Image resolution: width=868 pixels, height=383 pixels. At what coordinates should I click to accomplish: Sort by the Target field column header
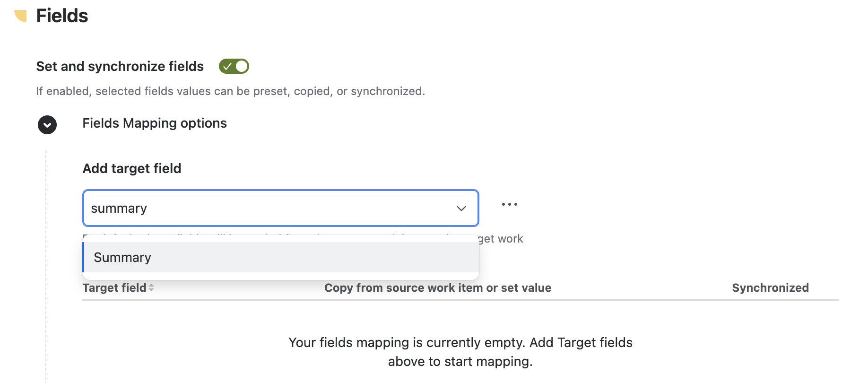[x=114, y=287]
